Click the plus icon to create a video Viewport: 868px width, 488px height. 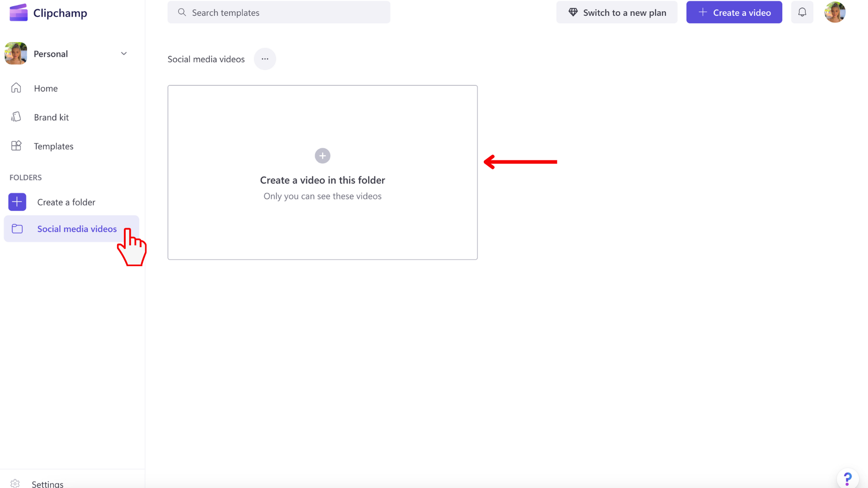322,155
